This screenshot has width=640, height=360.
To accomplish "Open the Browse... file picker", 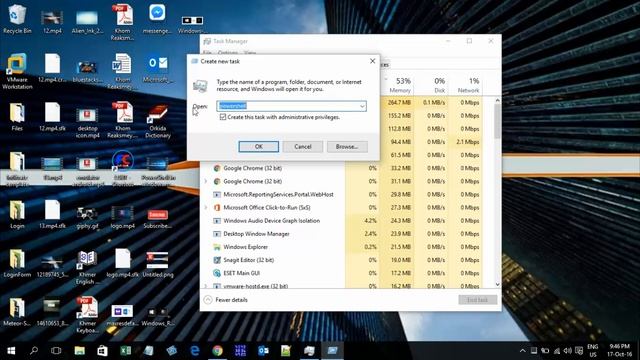I will [x=347, y=147].
